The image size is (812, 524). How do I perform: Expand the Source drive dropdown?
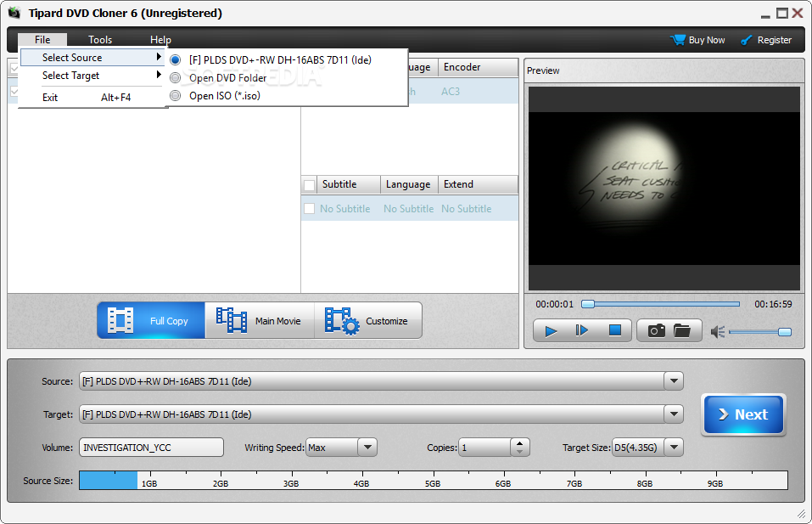674,381
